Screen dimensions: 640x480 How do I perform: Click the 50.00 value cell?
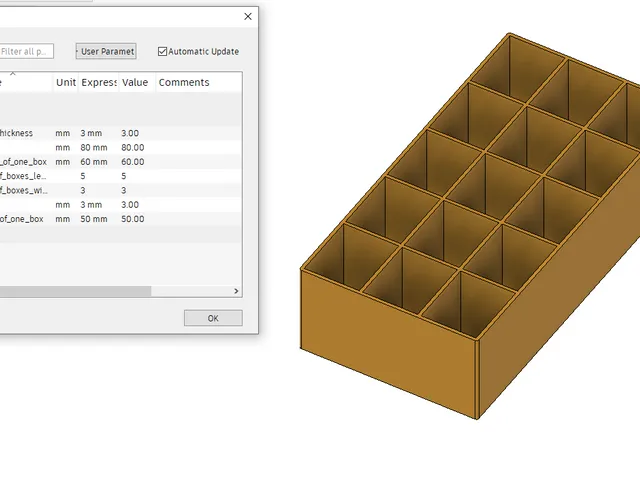[133, 219]
